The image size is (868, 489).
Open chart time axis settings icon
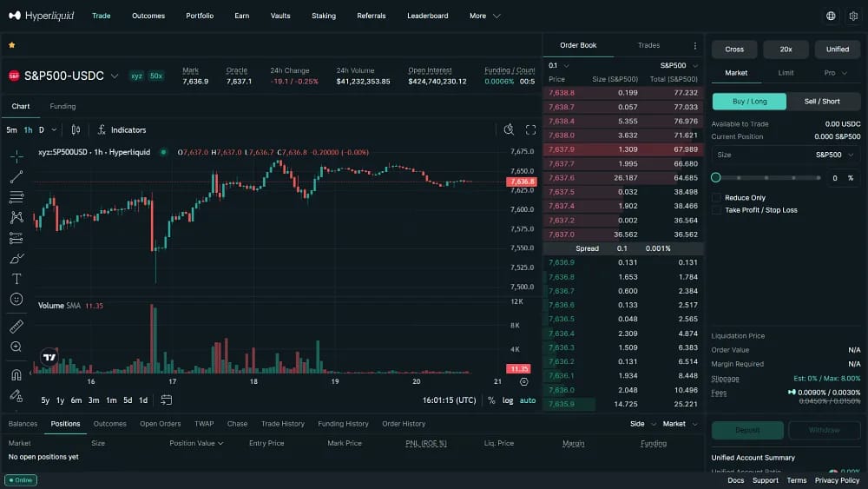(523, 381)
